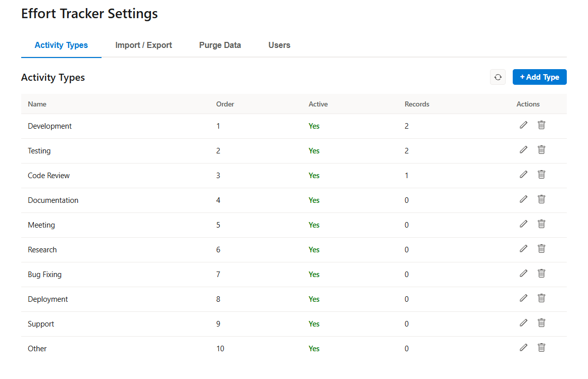
Task: Click pencil icon for Support row
Action: [523, 323]
